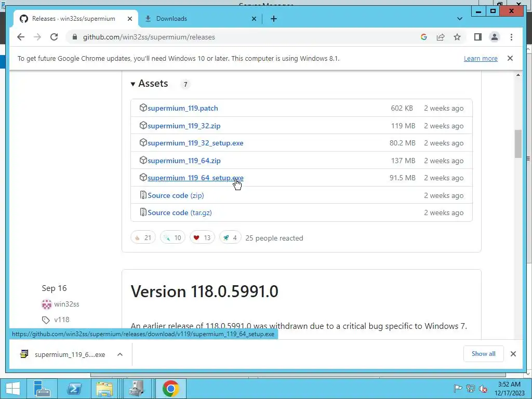Click the network tray icon
Viewport: 532px width, 399px height.
tap(470, 389)
